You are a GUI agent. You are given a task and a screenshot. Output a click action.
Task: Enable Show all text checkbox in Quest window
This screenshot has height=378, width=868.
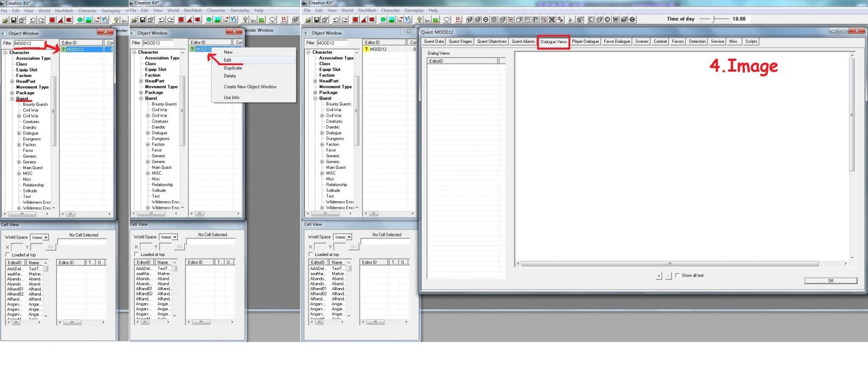pyautogui.click(x=677, y=276)
